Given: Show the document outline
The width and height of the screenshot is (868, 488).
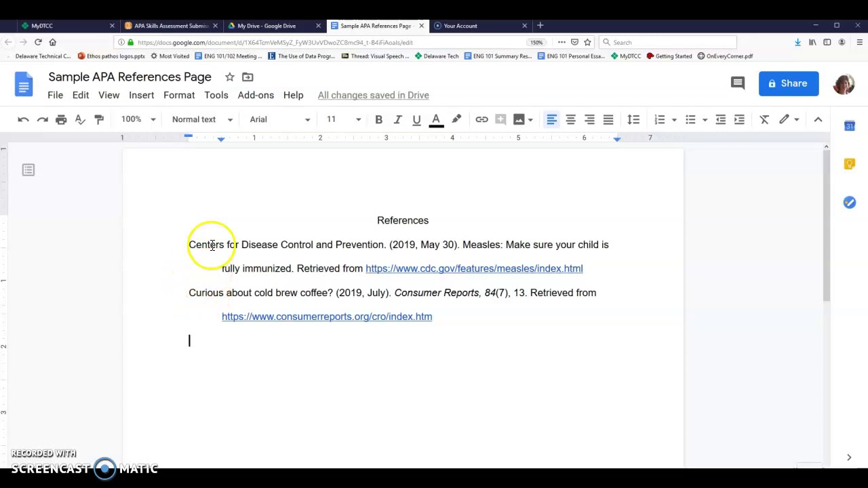Looking at the screenshot, I should [28, 170].
